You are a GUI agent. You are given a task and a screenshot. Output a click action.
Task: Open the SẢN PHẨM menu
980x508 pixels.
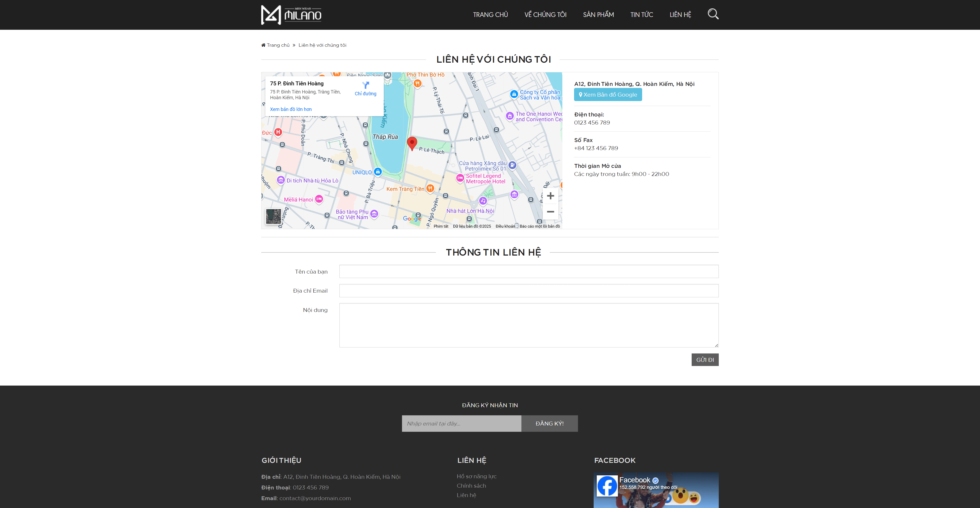(598, 14)
